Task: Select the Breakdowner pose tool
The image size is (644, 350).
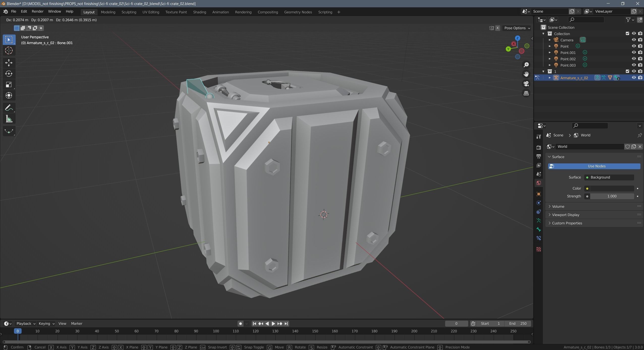Action: tap(9, 131)
